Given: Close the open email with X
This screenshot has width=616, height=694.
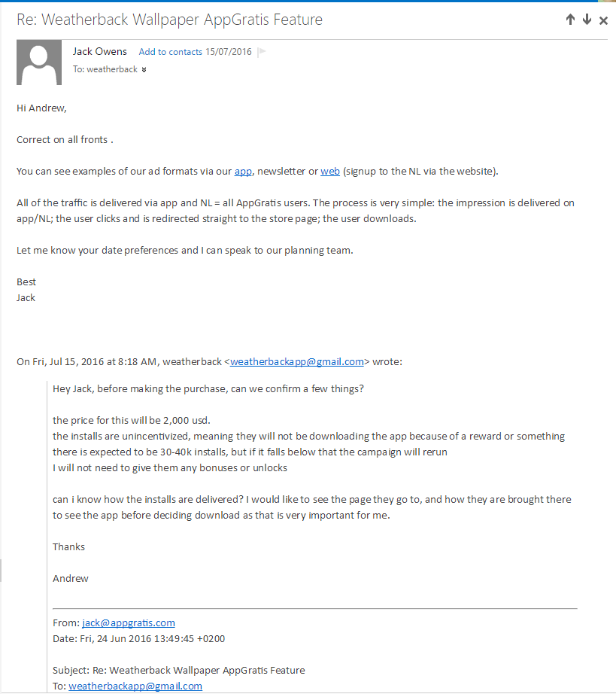Looking at the screenshot, I should pos(603,20).
